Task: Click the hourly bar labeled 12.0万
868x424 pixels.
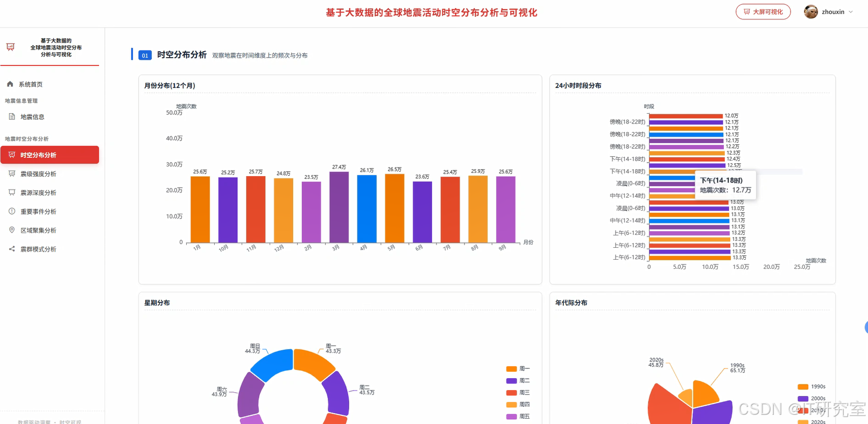Action: tap(686, 116)
